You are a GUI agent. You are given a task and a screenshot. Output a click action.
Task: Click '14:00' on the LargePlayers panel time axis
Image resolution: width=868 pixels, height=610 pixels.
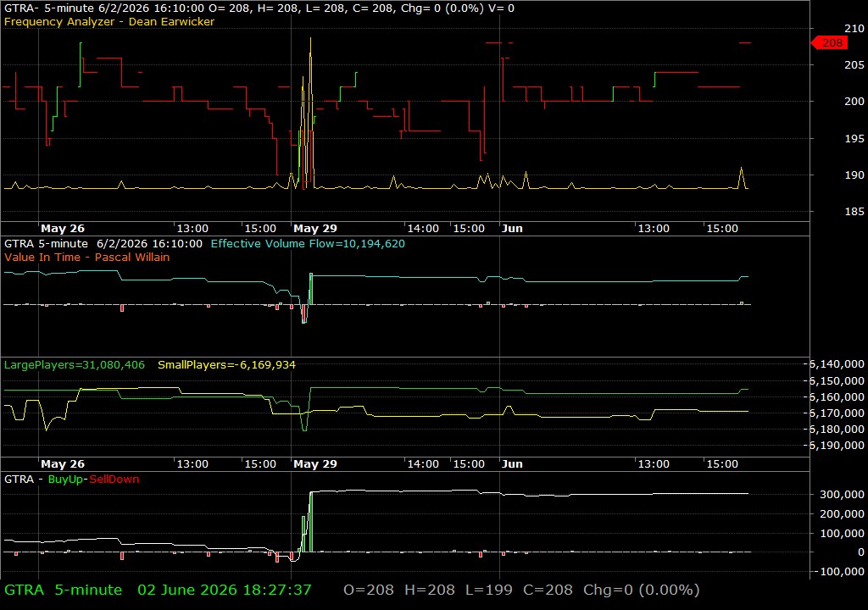(423, 464)
